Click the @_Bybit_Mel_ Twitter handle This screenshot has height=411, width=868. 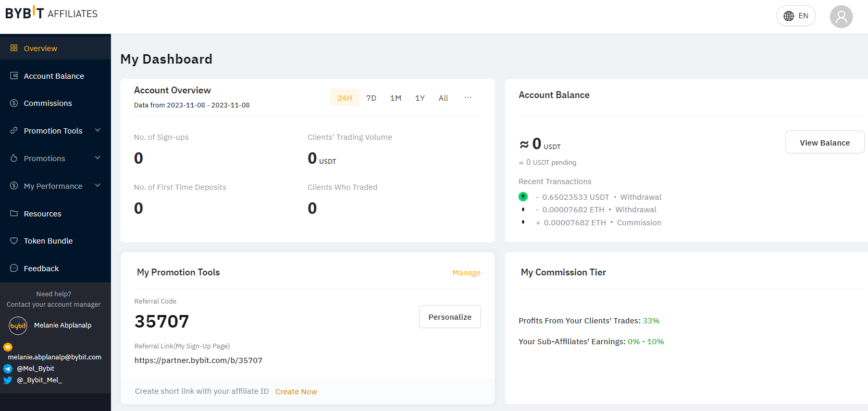(40, 380)
